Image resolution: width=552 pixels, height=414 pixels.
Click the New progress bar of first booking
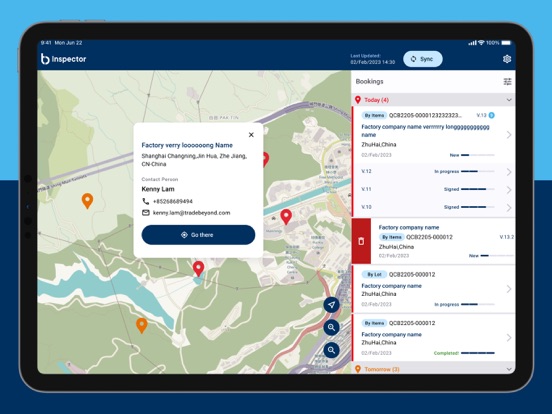(x=478, y=155)
